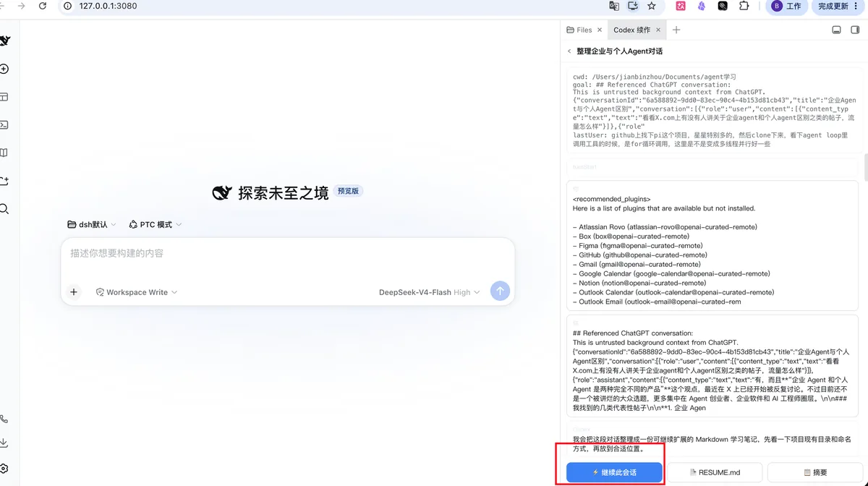Open the Extensions puzzle-piece menu

pyautogui.click(x=744, y=6)
